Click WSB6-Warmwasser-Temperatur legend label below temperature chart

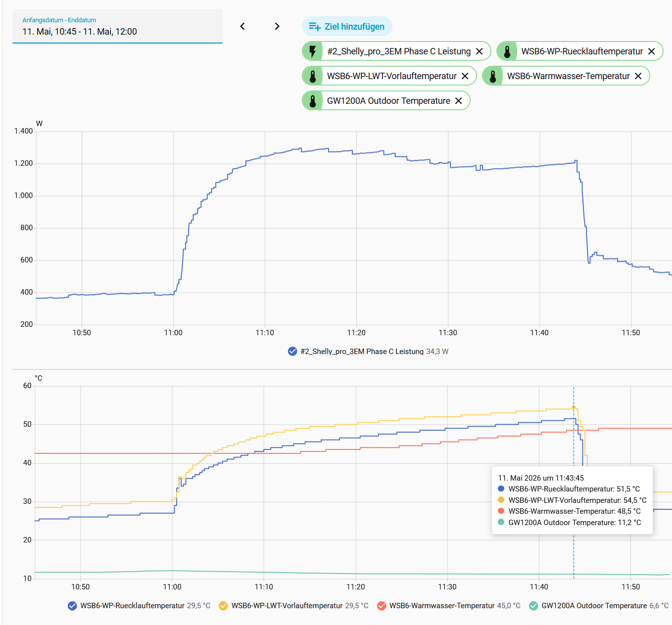(442, 606)
